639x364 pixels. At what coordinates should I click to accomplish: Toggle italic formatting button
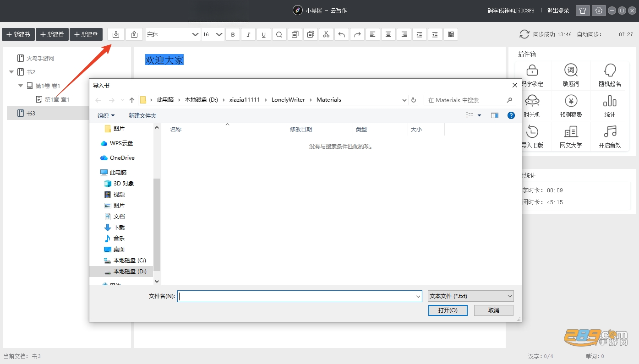248,34
